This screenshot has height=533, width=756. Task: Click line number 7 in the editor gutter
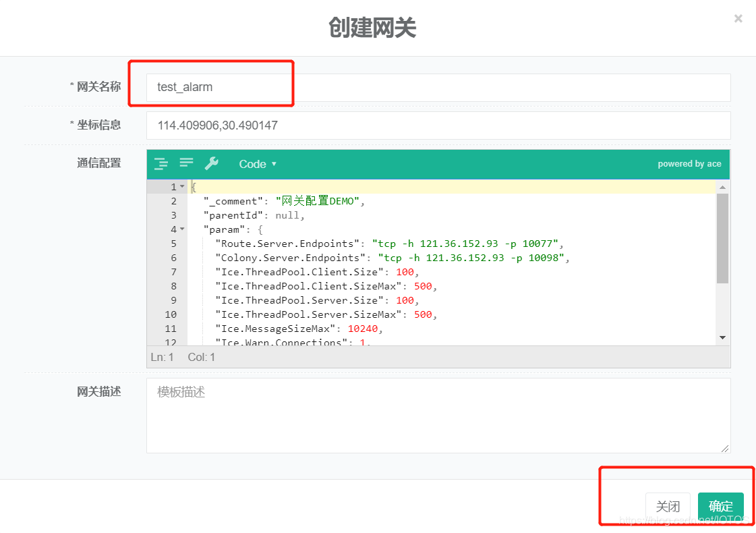coord(173,272)
